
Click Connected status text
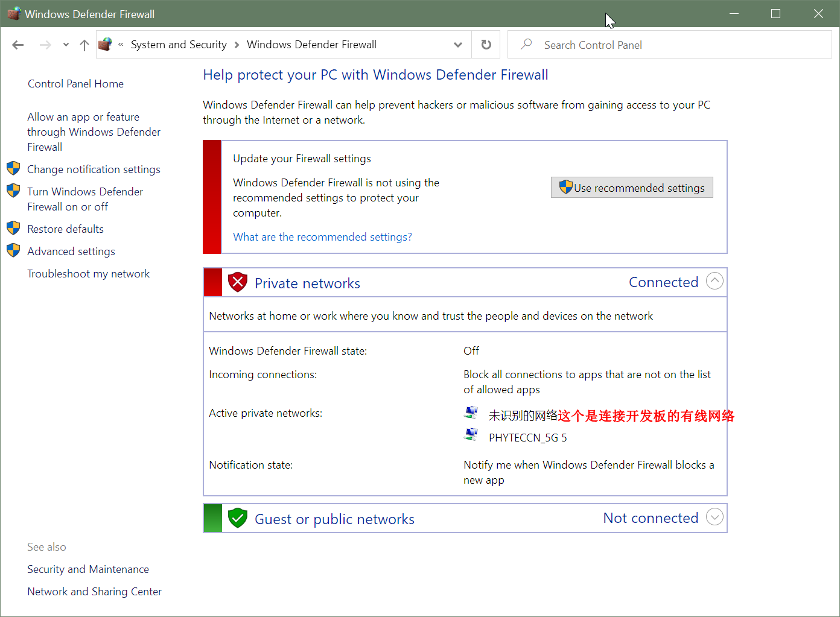[663, 282]
